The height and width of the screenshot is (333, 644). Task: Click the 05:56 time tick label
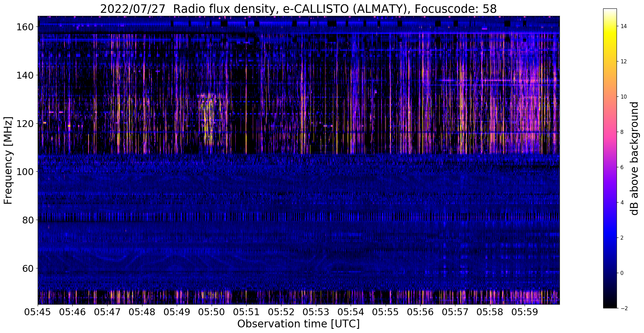(421, 312)
